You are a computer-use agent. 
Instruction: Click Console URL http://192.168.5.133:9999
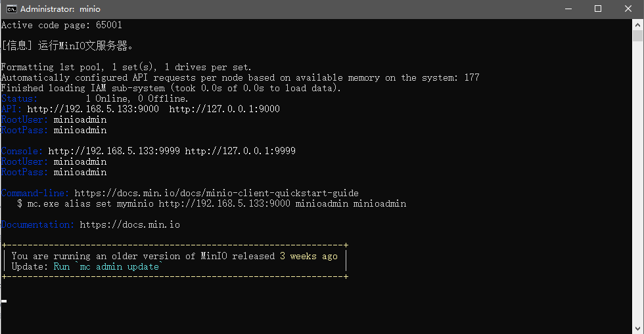114,151
